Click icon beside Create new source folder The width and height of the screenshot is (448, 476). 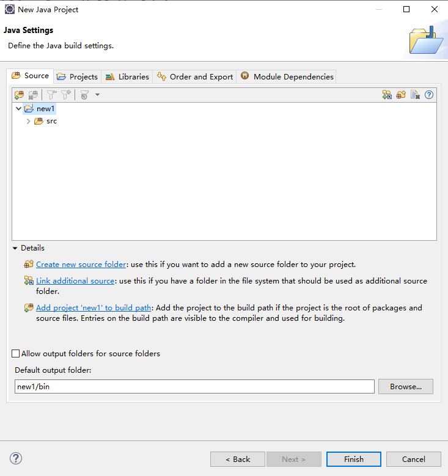[29, 264]
